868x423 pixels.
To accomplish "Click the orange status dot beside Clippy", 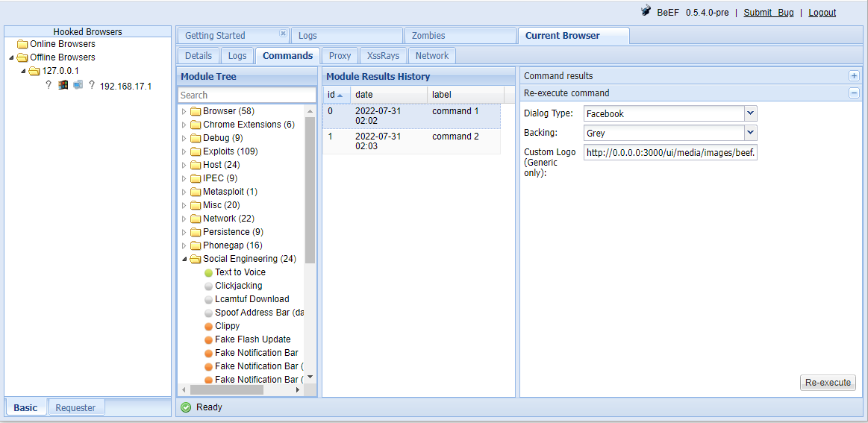I will point(208,326).
